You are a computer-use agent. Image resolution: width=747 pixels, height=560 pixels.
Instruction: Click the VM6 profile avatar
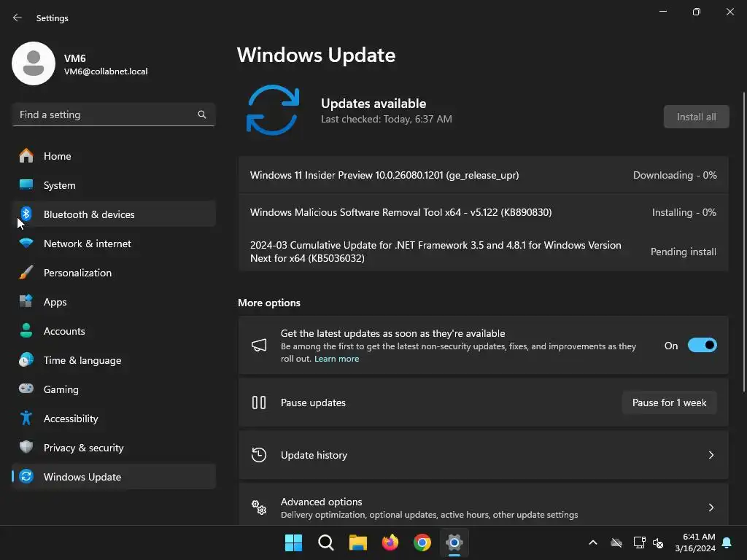click(34, 63)
